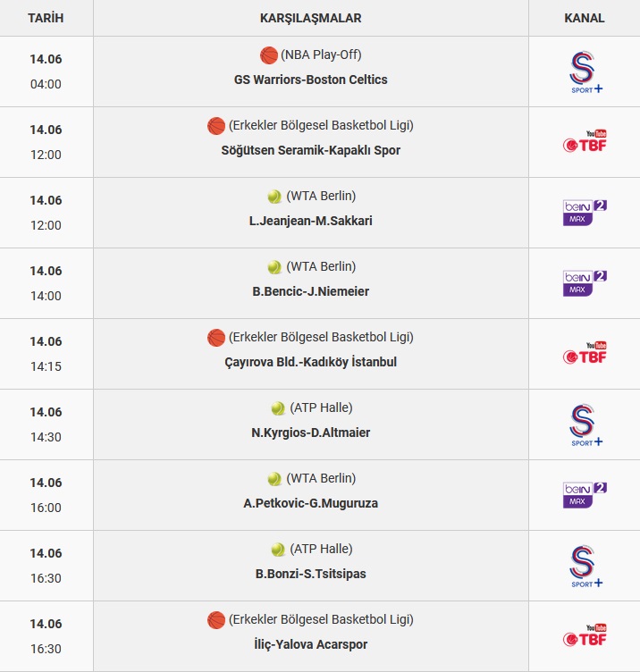
Task: Click tennis ball icon next to first WTA Berlin
Action: pos(274,197)
